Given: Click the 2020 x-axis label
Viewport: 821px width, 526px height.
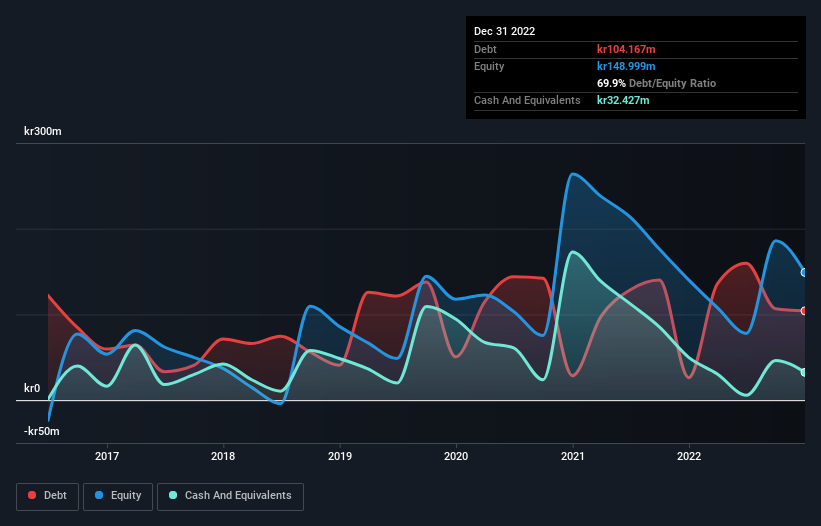Looking at the screenshot, I should (456, 456).
